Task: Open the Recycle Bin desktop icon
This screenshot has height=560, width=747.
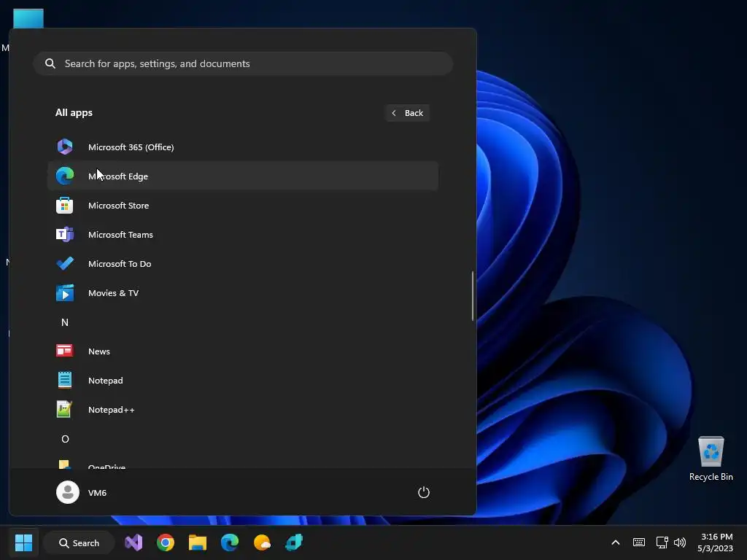Action: click(x=711, y=458)
